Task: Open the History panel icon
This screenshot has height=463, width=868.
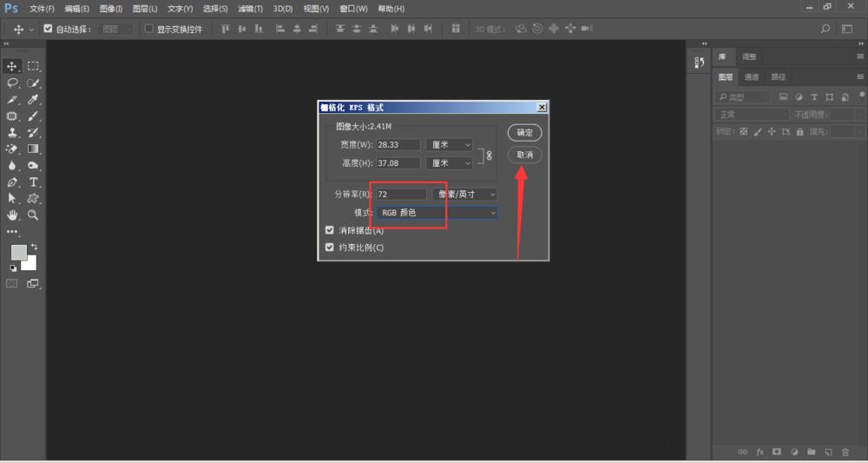Action: click(699, 63)
